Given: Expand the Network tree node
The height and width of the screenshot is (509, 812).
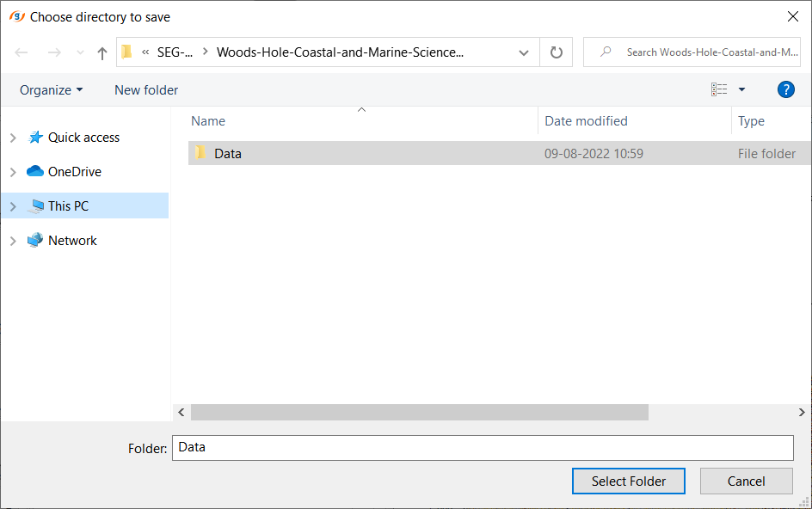Looking at the screenshot, I should click(13, 241).
